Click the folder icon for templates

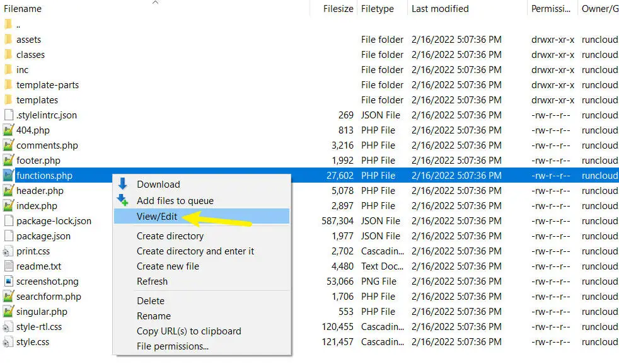[8, 100]
